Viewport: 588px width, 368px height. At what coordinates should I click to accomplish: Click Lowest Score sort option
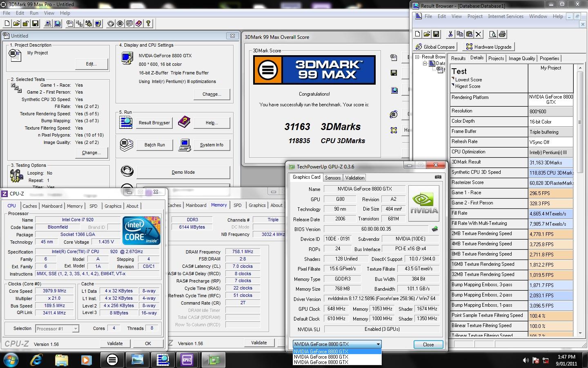468,80
